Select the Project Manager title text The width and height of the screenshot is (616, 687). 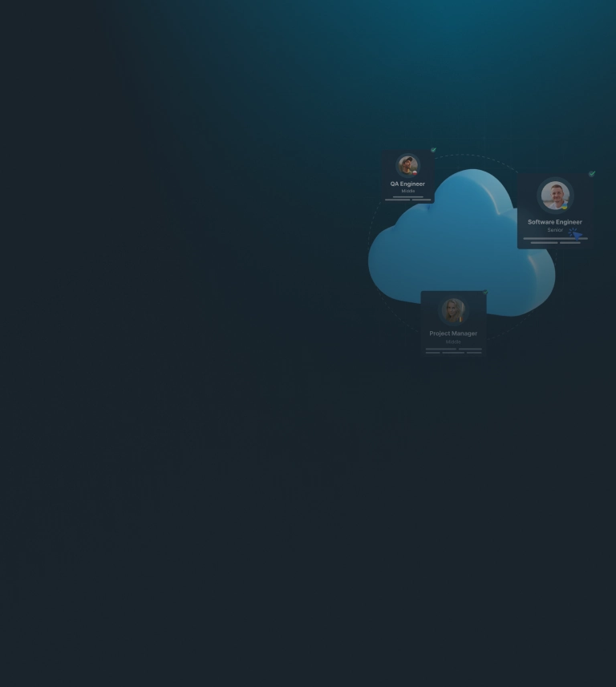[x=453, y=333]
